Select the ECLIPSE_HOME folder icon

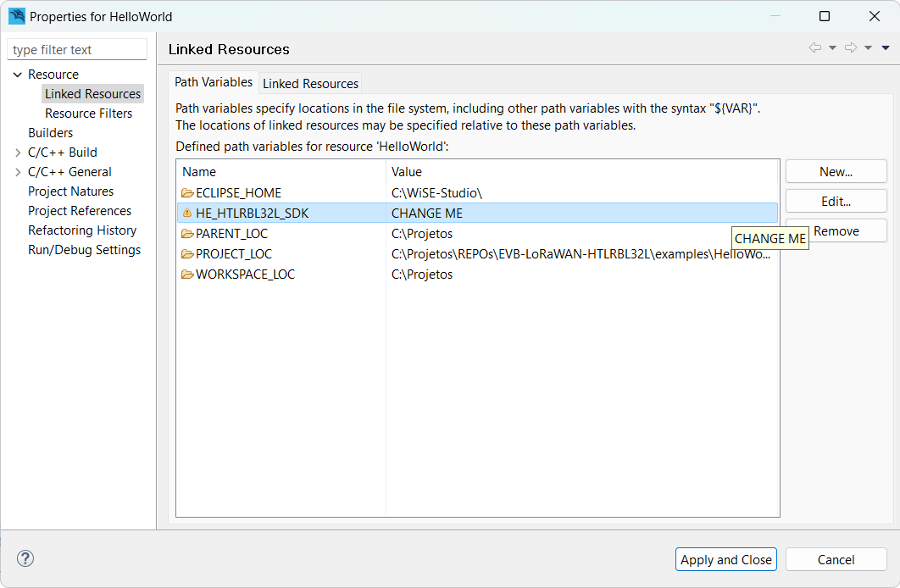coord(187,193)
